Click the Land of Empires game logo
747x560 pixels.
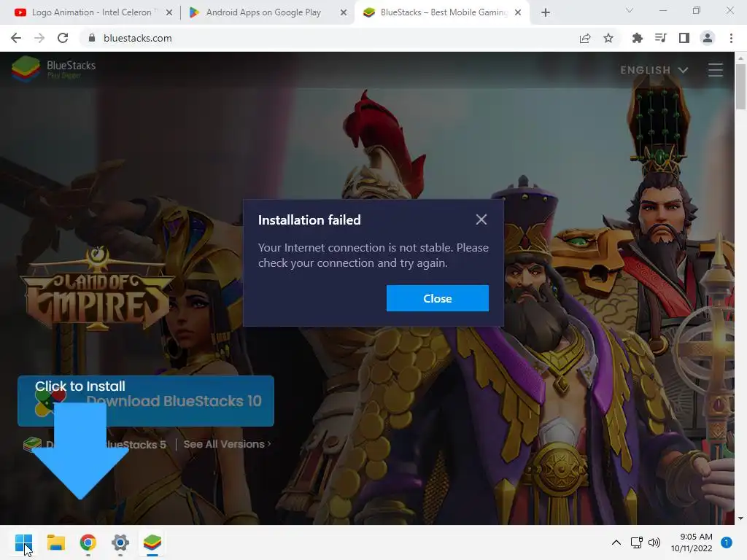[x=97, y=290]
